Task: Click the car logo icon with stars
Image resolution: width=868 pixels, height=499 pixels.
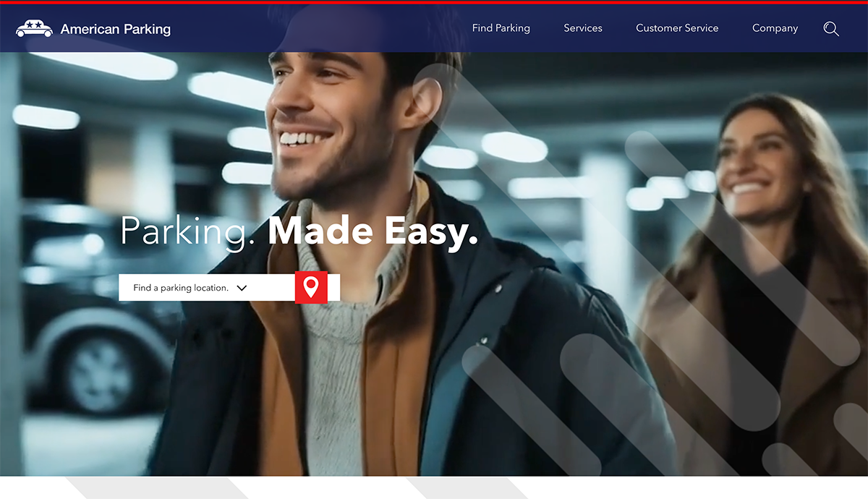Action: pos(34,28)
